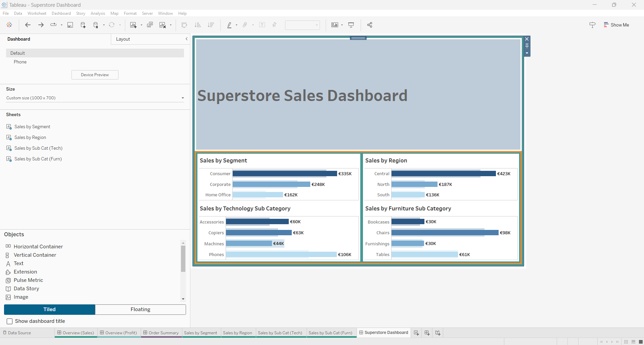The image size is (644, 345).
Task: Enable the Show dashboard title checkbox
Action: pyautogui.click(x=10, y=321)
